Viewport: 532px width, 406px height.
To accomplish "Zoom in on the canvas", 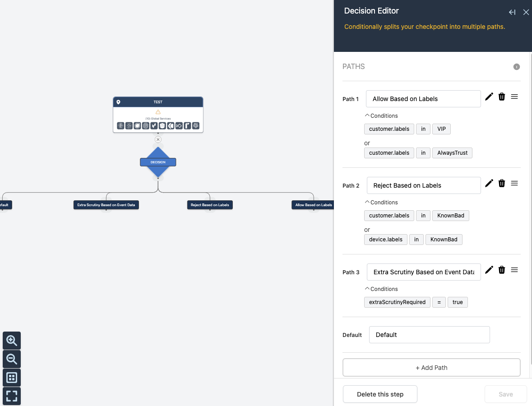I will click(12, 341).
